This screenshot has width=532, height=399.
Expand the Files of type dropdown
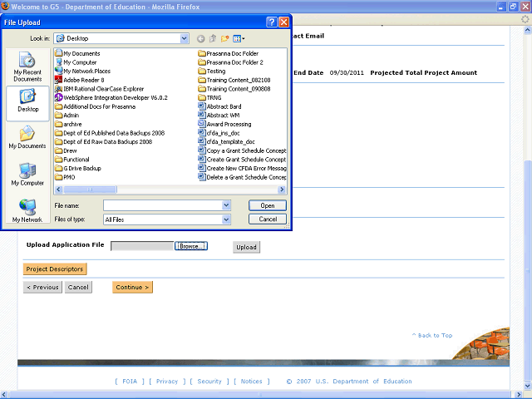coord(226,219)
